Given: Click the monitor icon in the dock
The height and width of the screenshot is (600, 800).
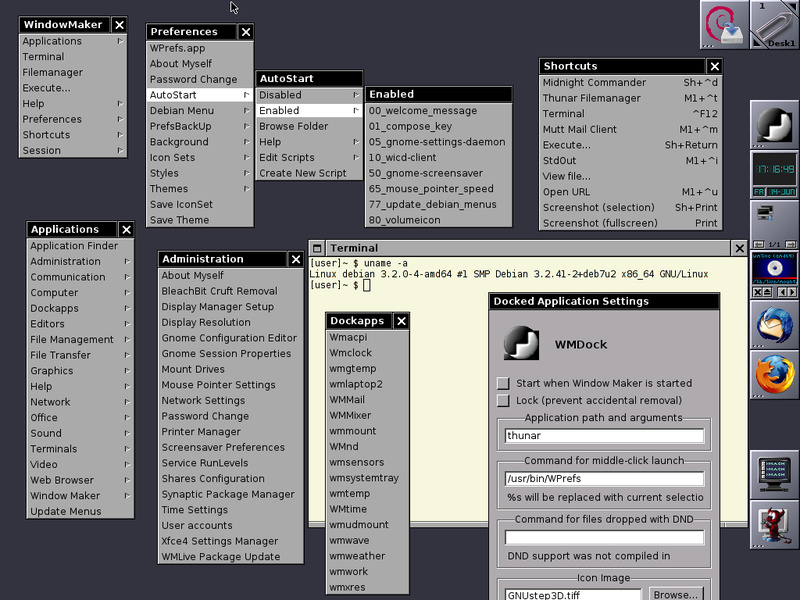Looking at the screenshot, I should [x=774, y=474].
